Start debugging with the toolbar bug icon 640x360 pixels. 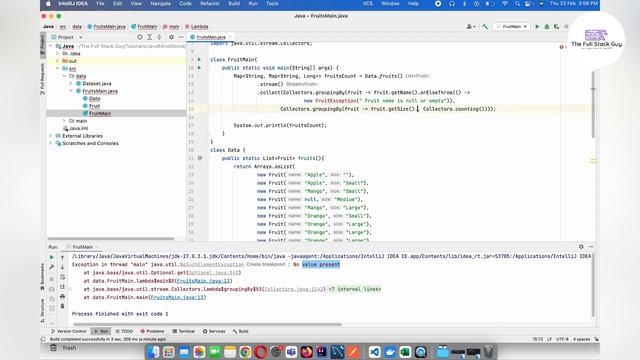tap(547, 27)
